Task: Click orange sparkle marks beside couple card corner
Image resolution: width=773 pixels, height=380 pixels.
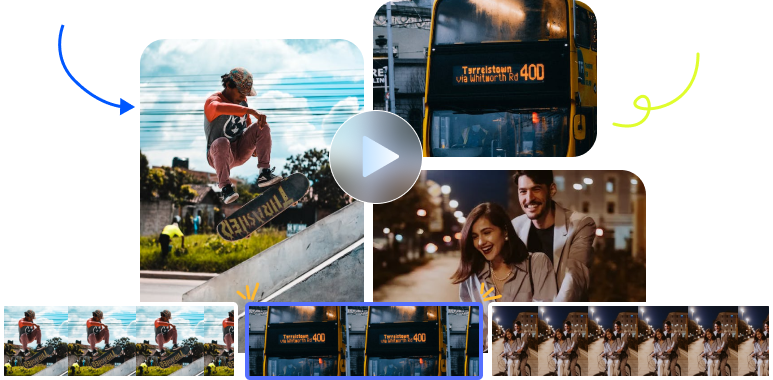Action: [x=489, y=292]
